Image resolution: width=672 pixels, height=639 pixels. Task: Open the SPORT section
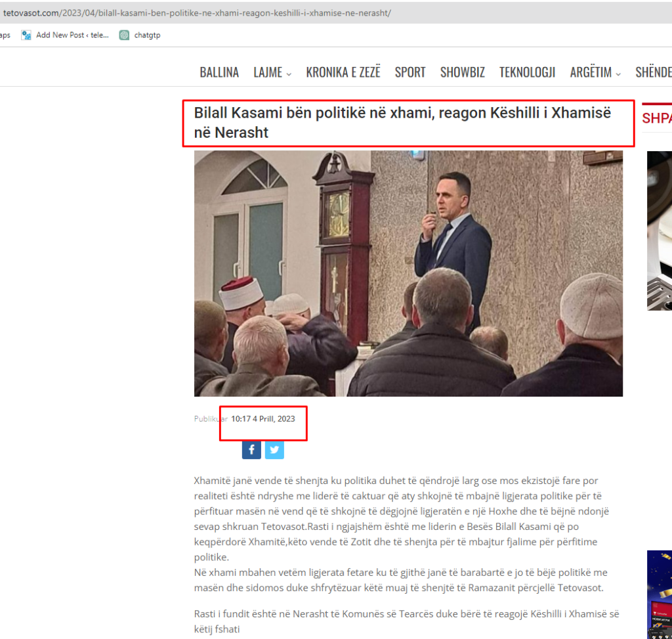pyautogui.click(x=410, y=72)
